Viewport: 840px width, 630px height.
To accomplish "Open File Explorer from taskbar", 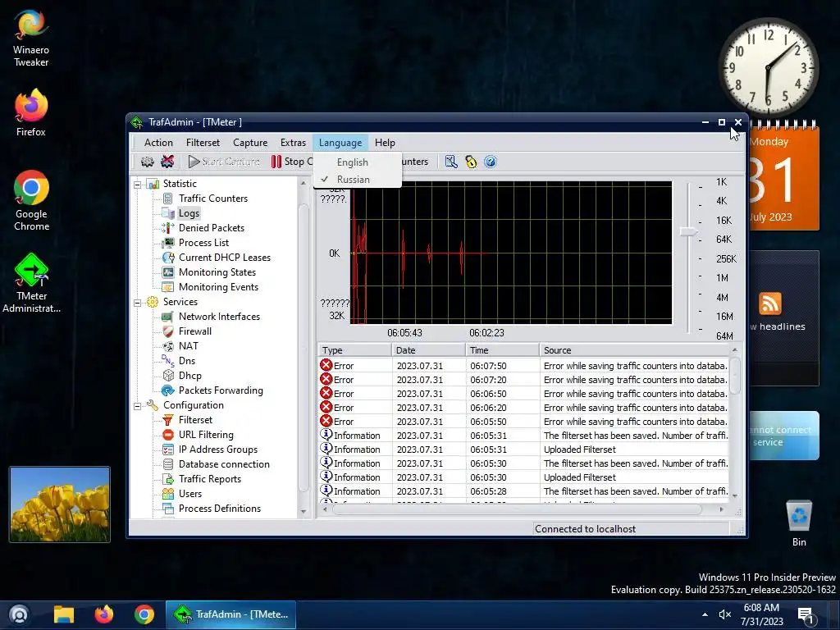I will 64,614.
